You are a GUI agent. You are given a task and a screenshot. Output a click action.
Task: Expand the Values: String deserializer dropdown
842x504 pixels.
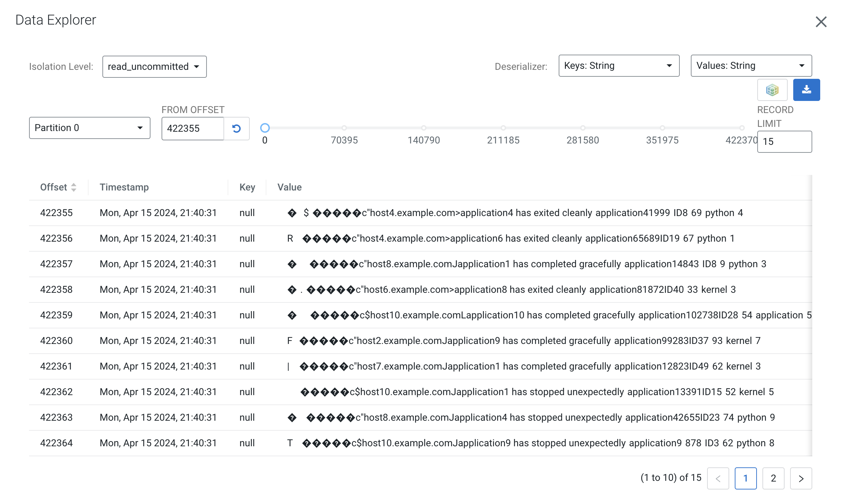pyautogui.click(x=751, y=66)
